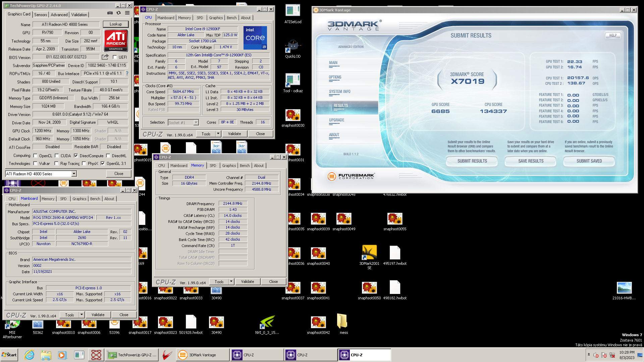Image resolution: width=644 pixels, height=362 pixels.
Task: Toggle the UEFI checkbox in GPU-Z
Action: pos(115,57)
